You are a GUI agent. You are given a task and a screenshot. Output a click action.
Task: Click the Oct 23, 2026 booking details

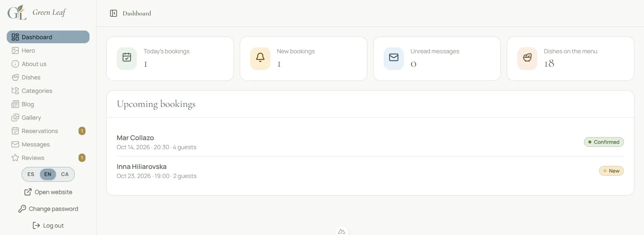[157, 176]
